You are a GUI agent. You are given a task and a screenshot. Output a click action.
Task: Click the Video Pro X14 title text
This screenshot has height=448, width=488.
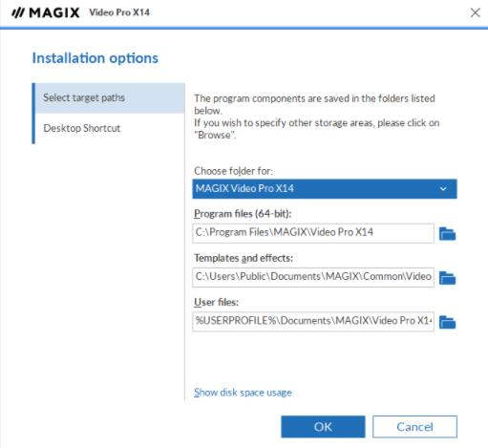click(119, 12)
